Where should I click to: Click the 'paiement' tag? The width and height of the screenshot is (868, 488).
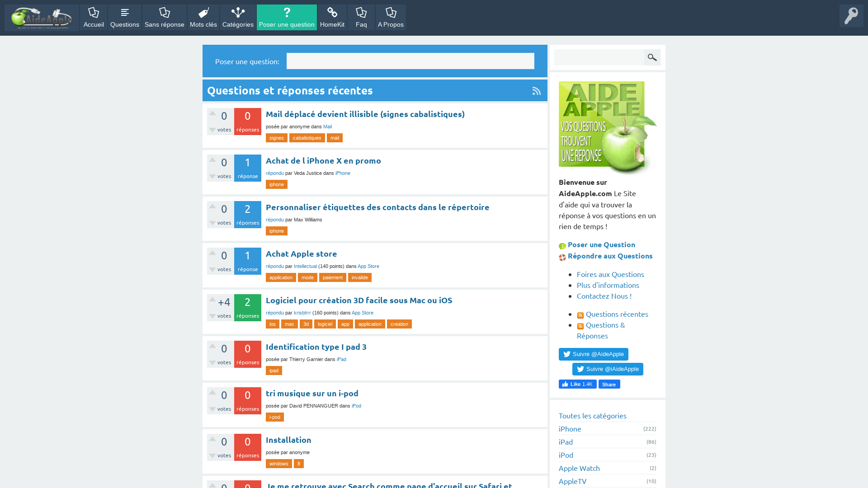click(333, 277)
